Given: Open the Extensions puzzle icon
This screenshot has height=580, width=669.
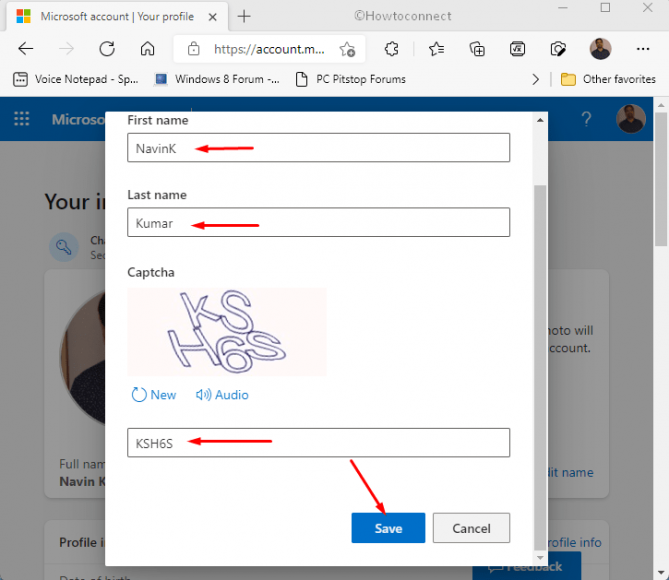Looking at the screenshot, I should pyautogui.click(x=391, y=49).
